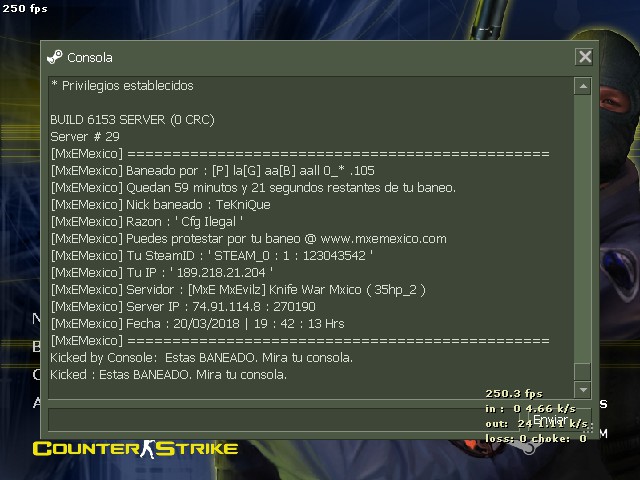Viewport: 640px width, 480px height.
Task: Click the Counter-Strike logo
Action: (x=135, y=449)
